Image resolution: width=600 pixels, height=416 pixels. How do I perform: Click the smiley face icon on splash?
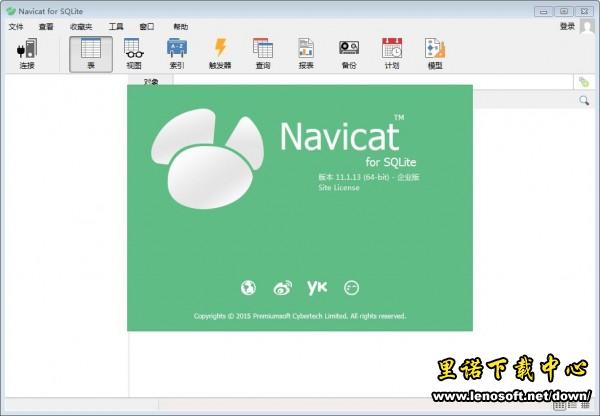click(351, 288)
